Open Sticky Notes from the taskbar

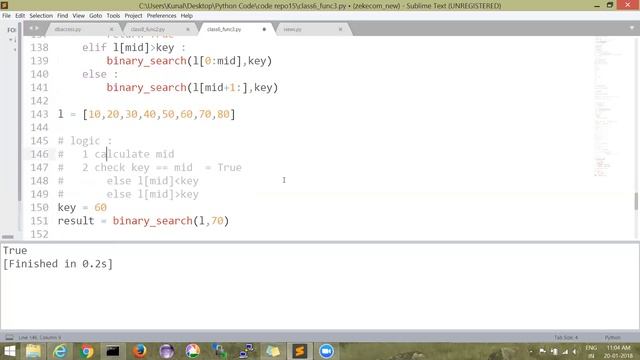coord(273,351)
